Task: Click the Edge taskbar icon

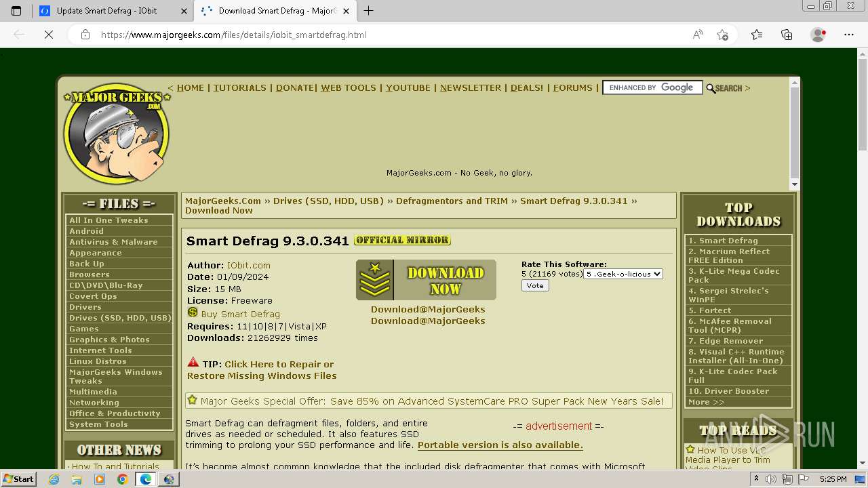Action: coord(145,479)
